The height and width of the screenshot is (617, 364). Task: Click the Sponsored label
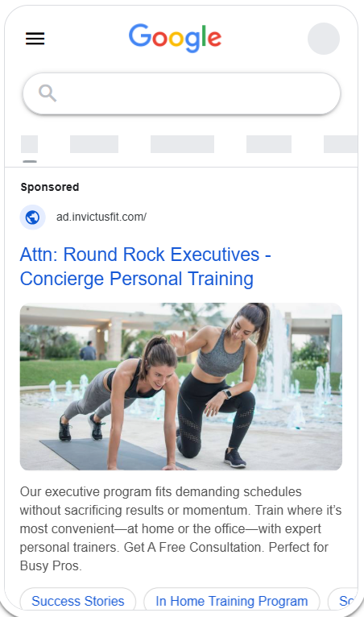click(x=50, y=187)
